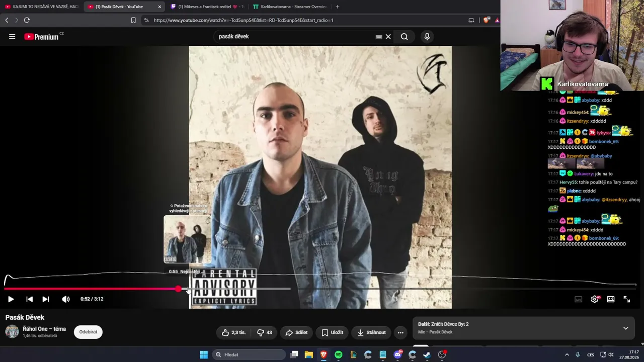The width and height of the screenshot is (644, 362).
Task: Switch to theater mode
Action: pos(610,299)
